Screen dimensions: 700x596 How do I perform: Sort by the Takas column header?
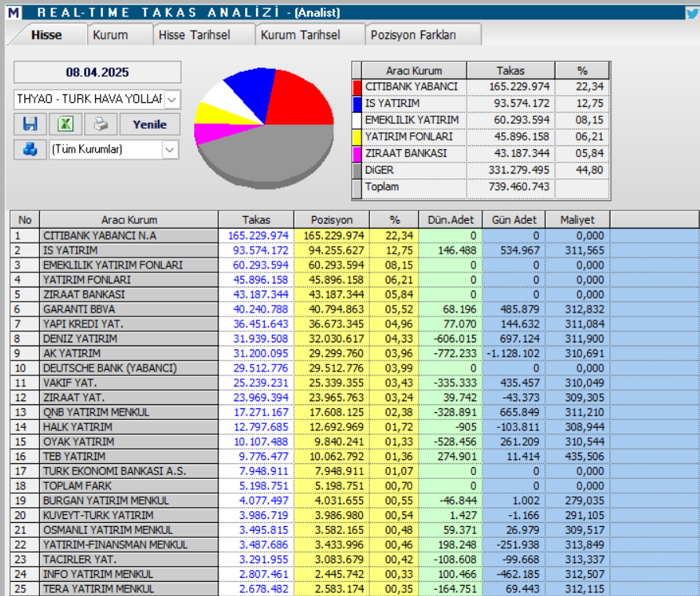256,220
